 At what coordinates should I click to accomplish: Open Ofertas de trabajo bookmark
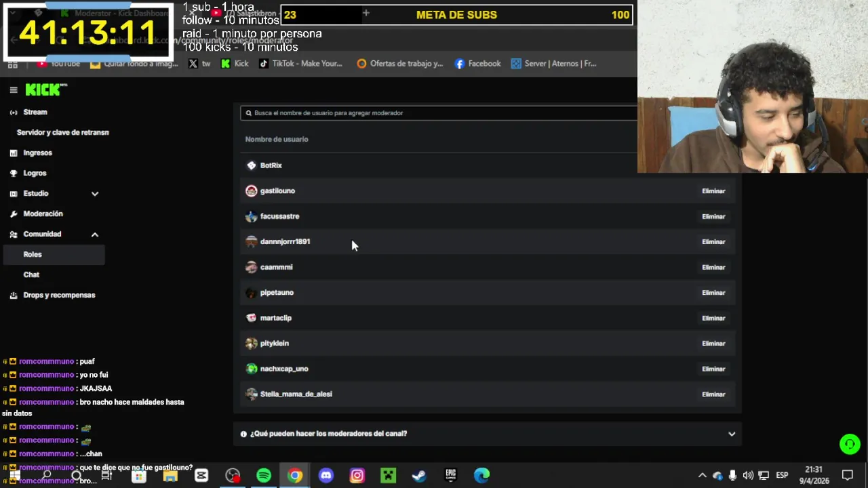tap(399, 64)
